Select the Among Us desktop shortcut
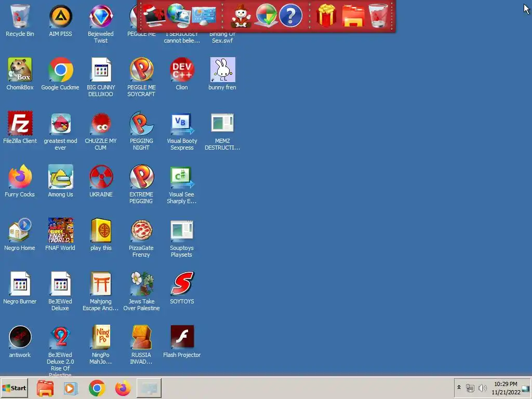This screenshot has height=399, width=532. tap(60, 181)
